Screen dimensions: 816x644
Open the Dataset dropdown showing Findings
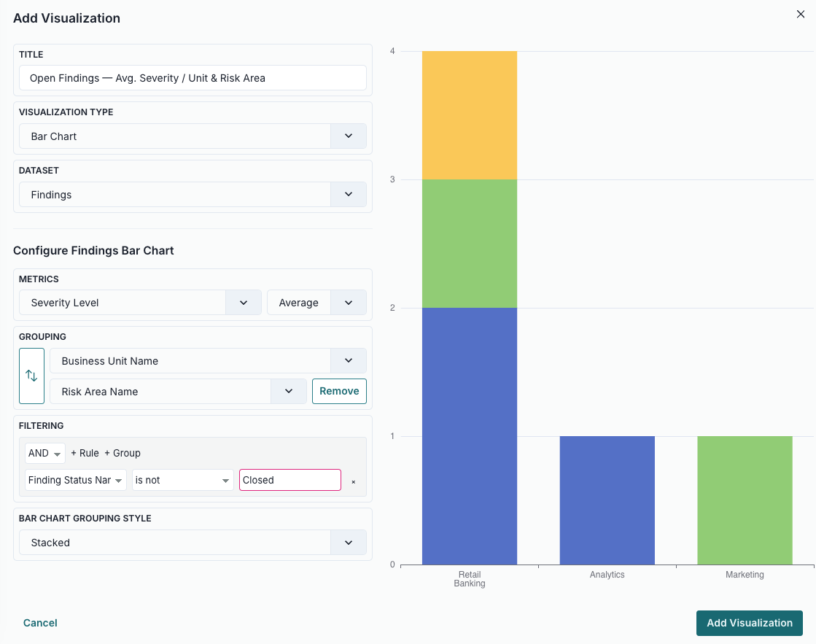pyautogui.click(x=348, y=194)
